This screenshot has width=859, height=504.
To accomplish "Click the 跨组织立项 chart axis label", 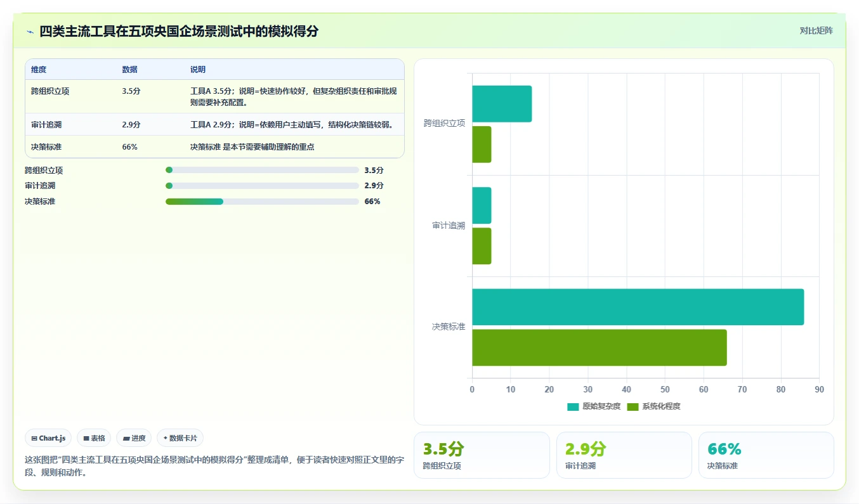I will point(444,123).
